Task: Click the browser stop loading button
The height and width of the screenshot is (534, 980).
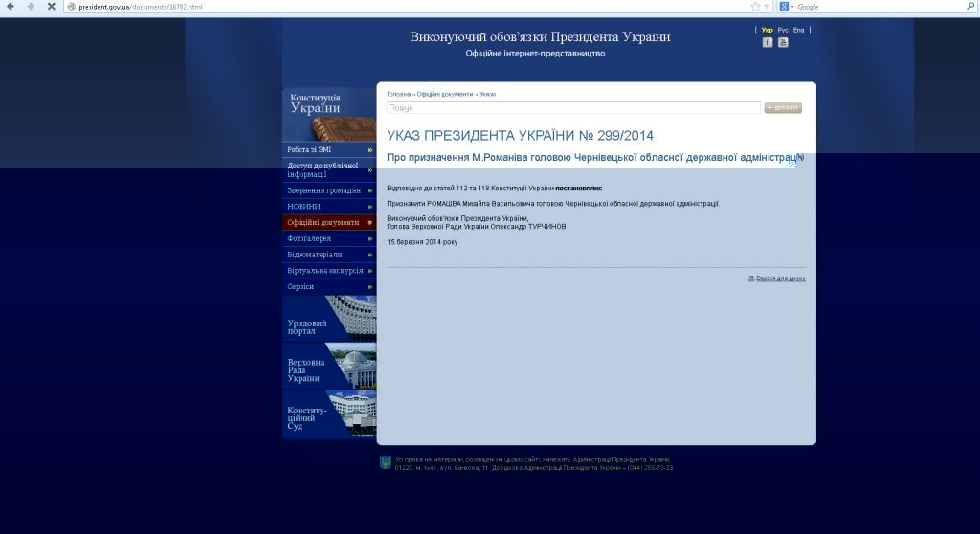Action: 51,7
